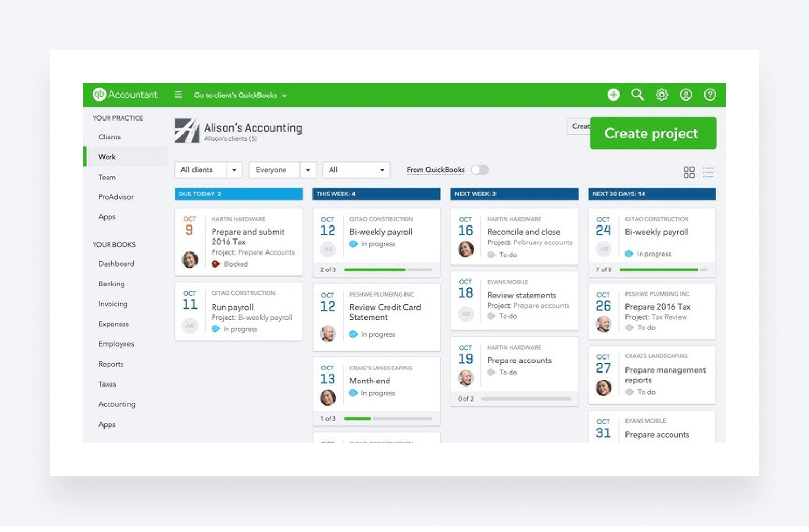Click red Blocked status icon
The width and height of the screenshot is (809, 532).
(215, 264)
